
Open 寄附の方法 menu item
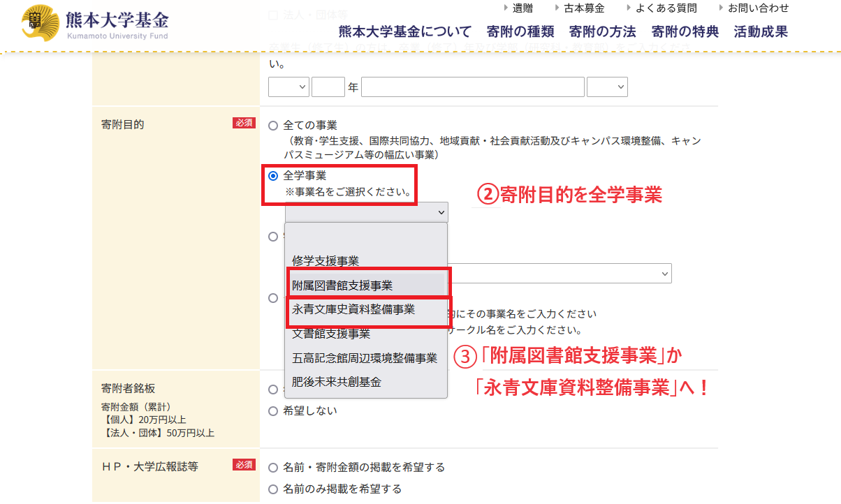(603, 31)
